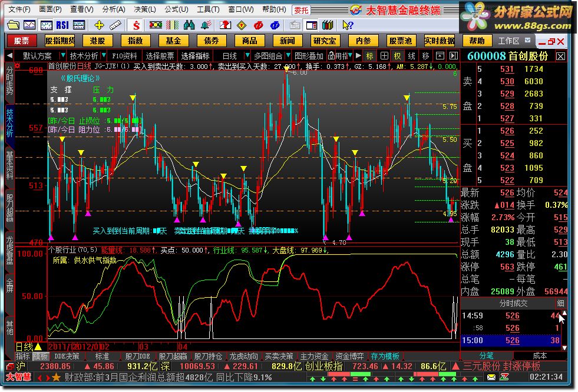Viewport: 578px width, 392px height.
Task: Switch to the 股刀DDE tab
Action: [x=137, y=356]
